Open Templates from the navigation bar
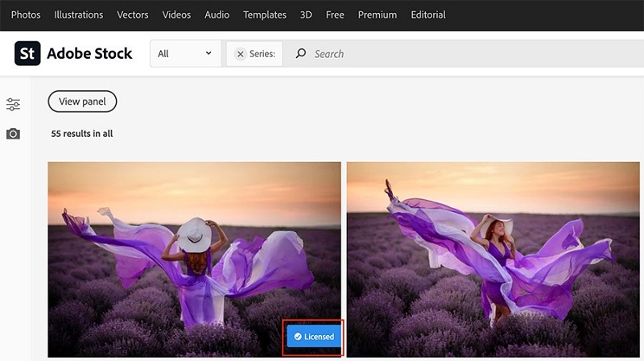 point(265,15)
